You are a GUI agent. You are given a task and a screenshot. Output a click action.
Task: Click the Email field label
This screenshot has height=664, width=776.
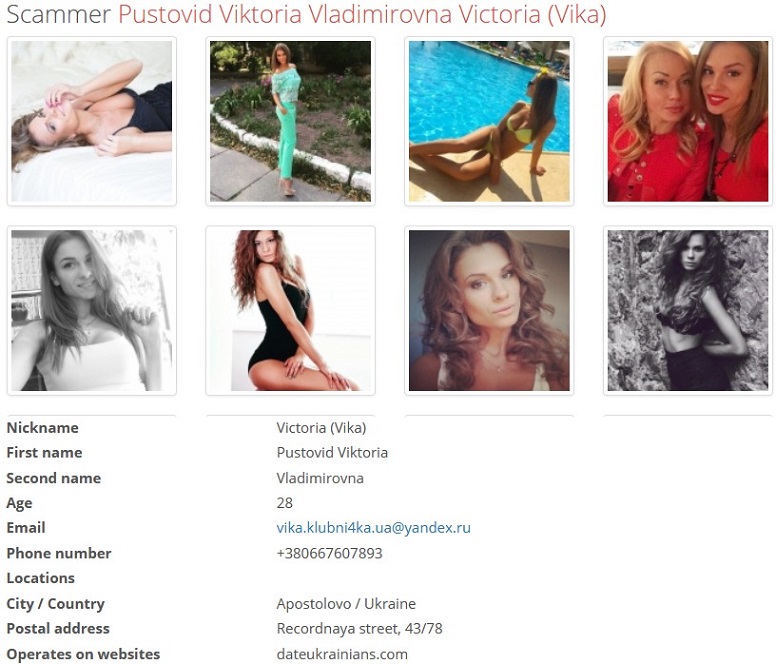tap(26, 528)
